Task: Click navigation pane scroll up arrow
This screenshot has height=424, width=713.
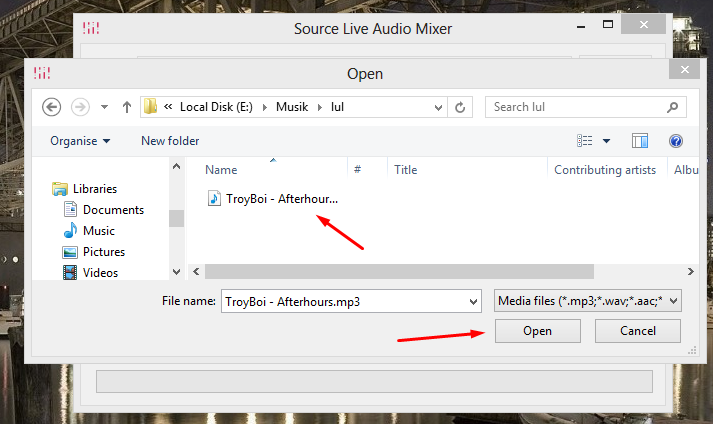Action: coord(176,167)
